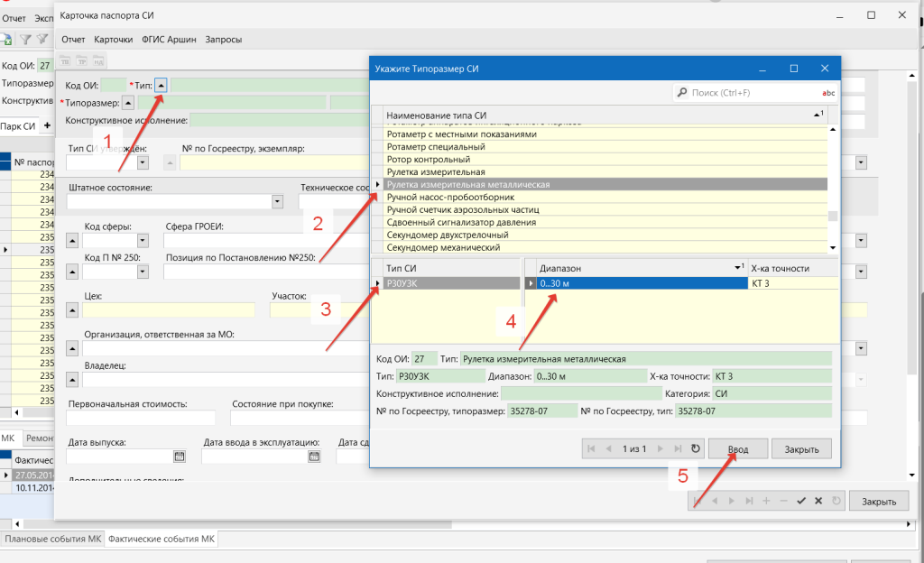The height and width of the screenshot is (563, 924).
Task: Cancel changes with the X icon in card navigator
Action: (x=818, y=501)
